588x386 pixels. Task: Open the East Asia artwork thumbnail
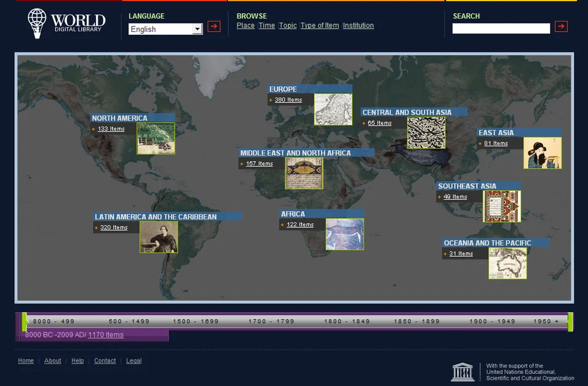point(543,154)
